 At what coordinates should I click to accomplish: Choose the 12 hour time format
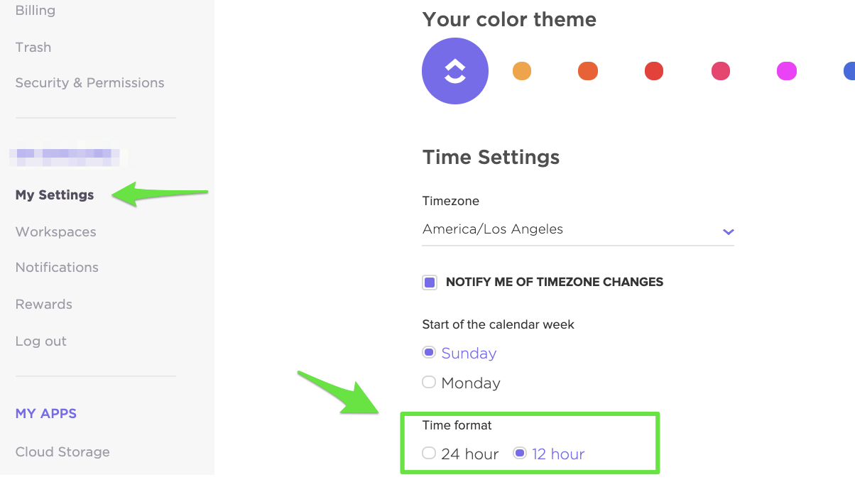pyautogui.click(x=520, y=454)
